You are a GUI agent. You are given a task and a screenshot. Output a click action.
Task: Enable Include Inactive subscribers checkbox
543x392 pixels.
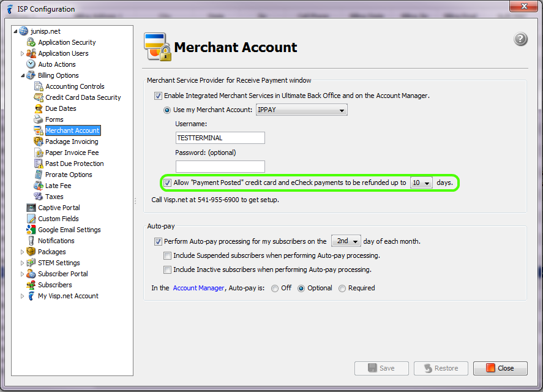168,269
